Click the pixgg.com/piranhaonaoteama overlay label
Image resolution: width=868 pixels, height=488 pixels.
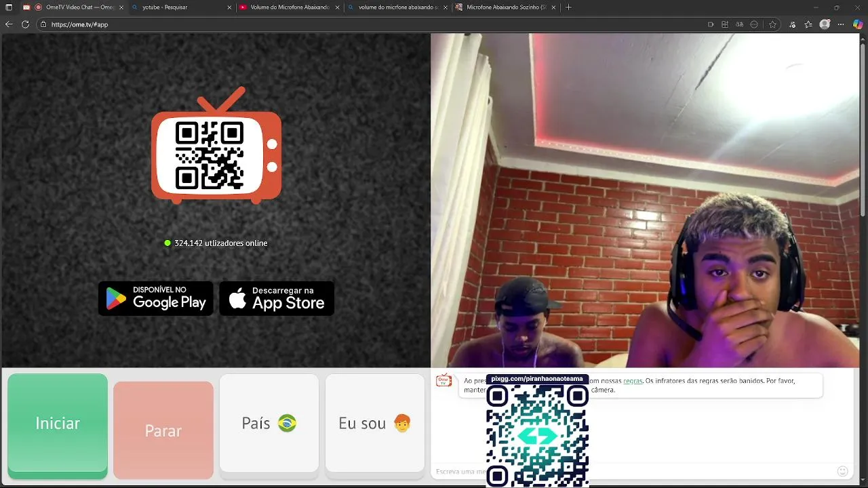[x=537, y=379]
